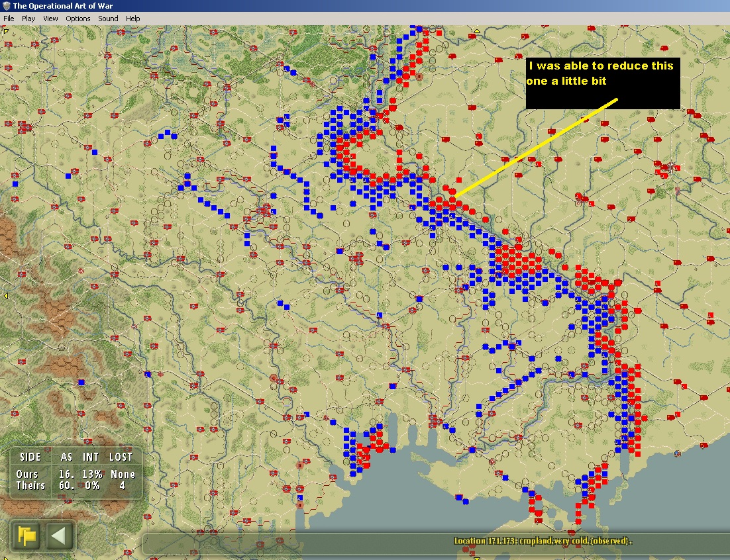Click the top edge map scroll arrow

477,30
